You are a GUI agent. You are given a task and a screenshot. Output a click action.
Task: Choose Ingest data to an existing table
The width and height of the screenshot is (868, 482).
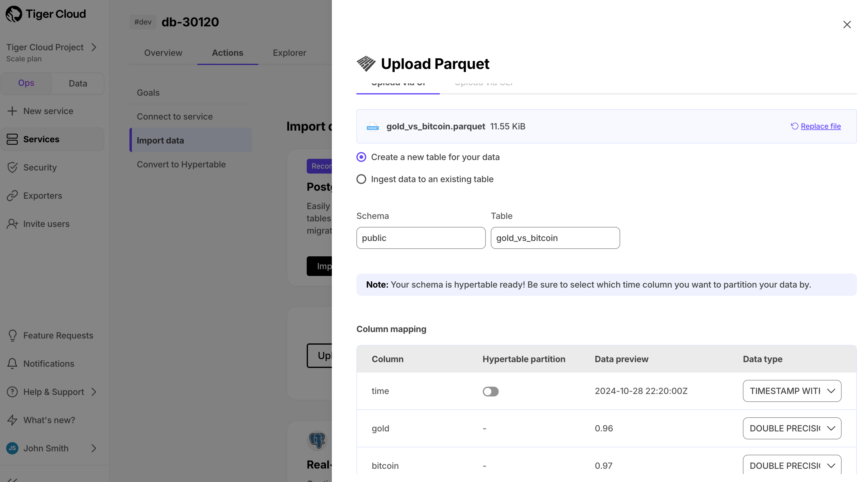[361, 179]
